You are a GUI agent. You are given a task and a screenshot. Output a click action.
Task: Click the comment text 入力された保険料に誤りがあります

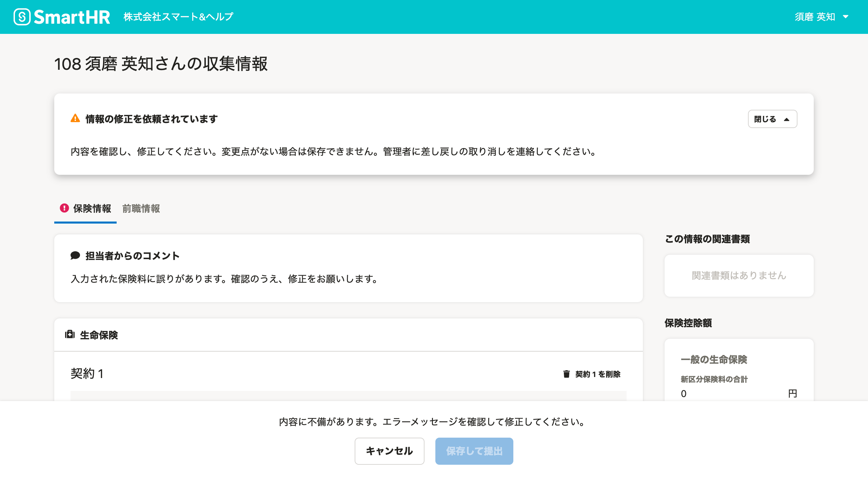(x=224, y=279)
